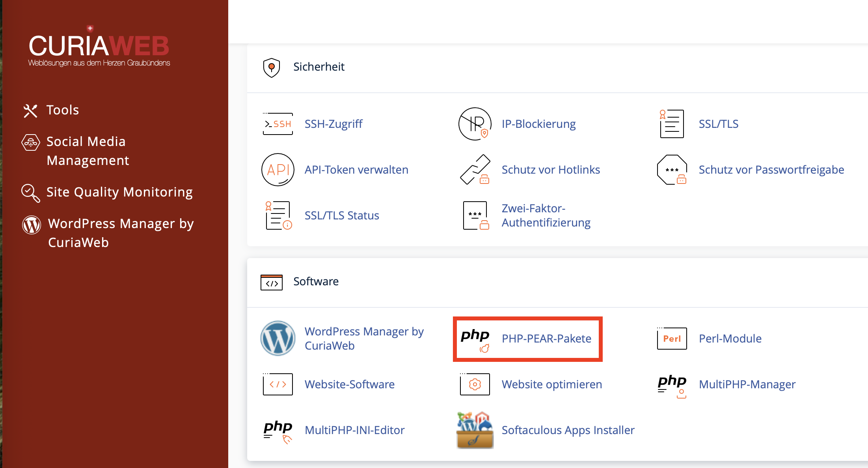Screen dimensions: 868x468
Task: Open WordPress Manager by CuriaWeb sidebar item
Action: tap(121, 233)
